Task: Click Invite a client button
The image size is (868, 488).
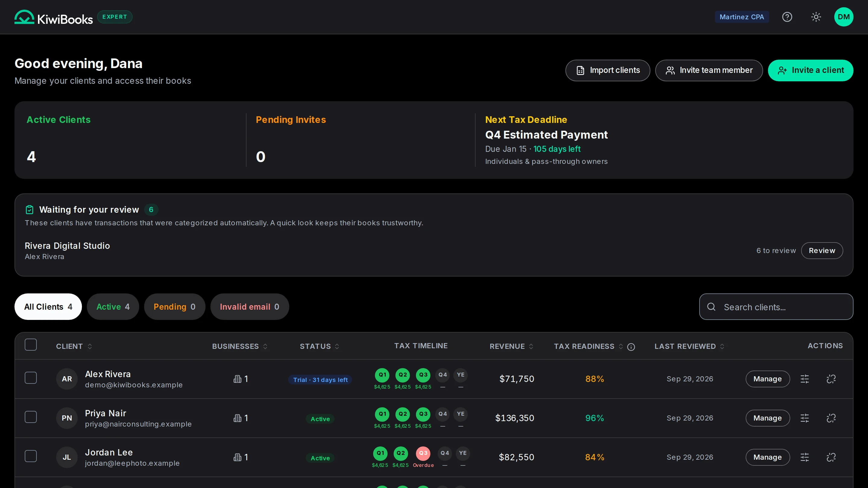Action: pyautogui.click(x=811, y=70)
